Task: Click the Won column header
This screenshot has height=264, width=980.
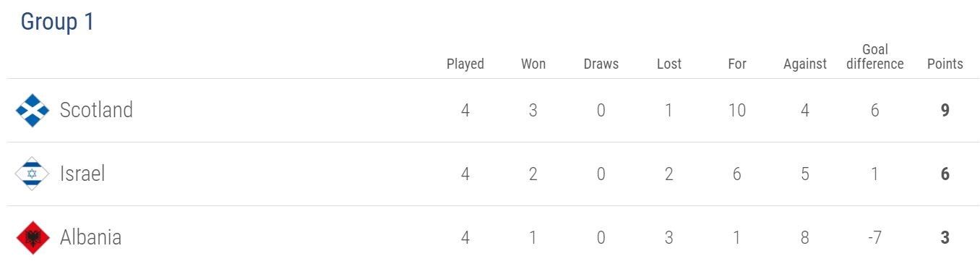Action: coord(533,64)
